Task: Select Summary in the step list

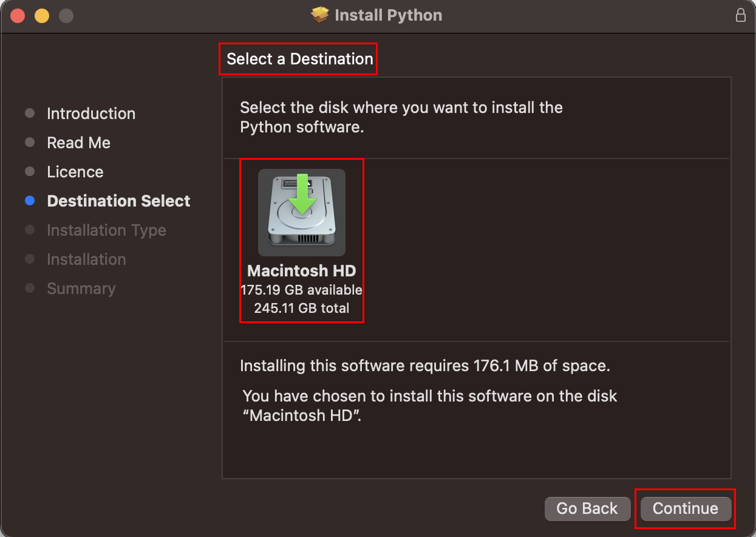Action: click(x=81, y=289)
